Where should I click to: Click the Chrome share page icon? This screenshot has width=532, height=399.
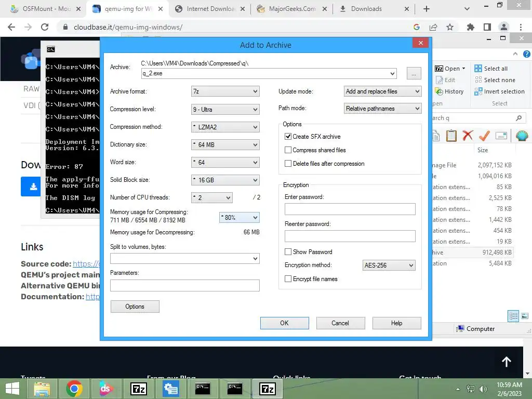point(433,27)
